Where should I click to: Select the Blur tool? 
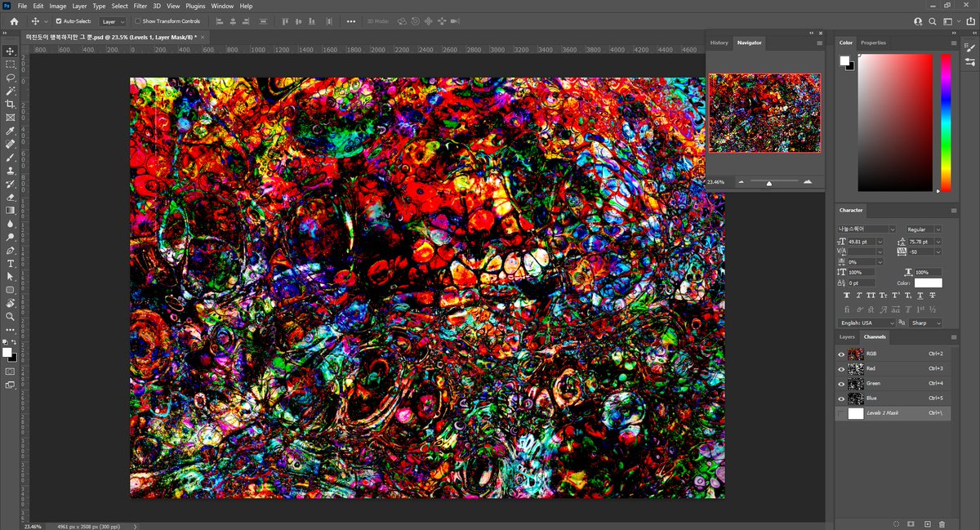click(11, 223)
